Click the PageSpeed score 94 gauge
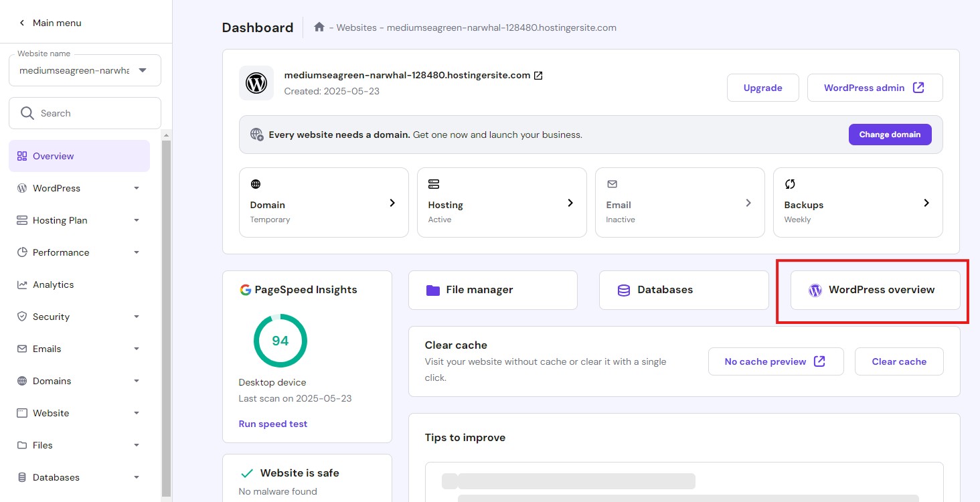Screen dimensions: 980x502 click(280, 341)
